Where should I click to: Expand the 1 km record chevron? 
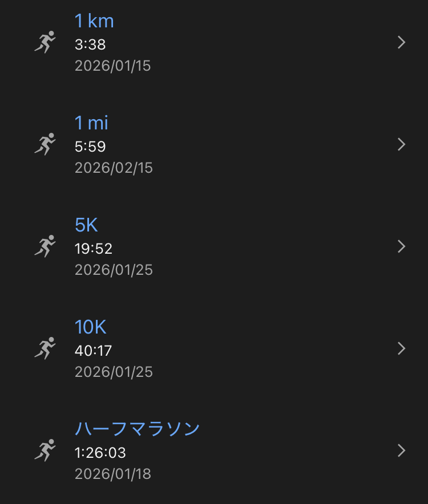pyautogui.click(x=401, y=42)
